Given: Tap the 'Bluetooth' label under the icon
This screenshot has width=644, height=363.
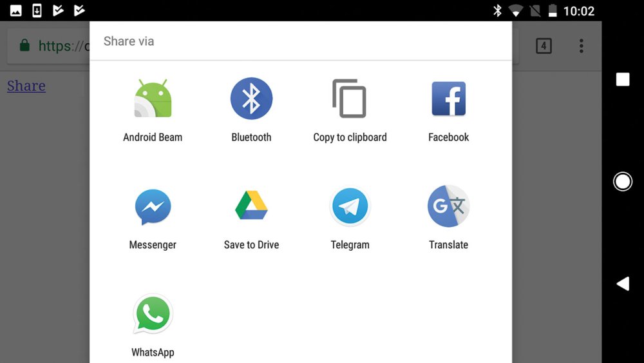Looking at the screenshot, I should 251,137.
